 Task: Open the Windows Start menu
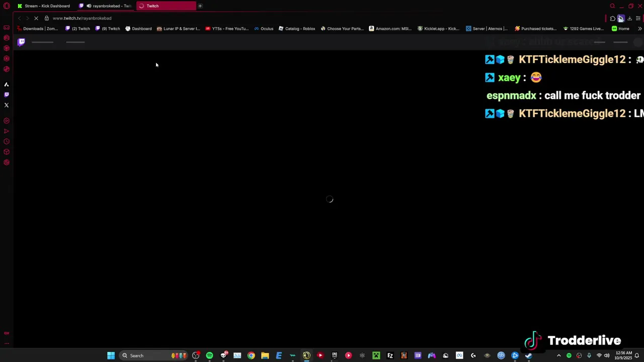(111, 355)
